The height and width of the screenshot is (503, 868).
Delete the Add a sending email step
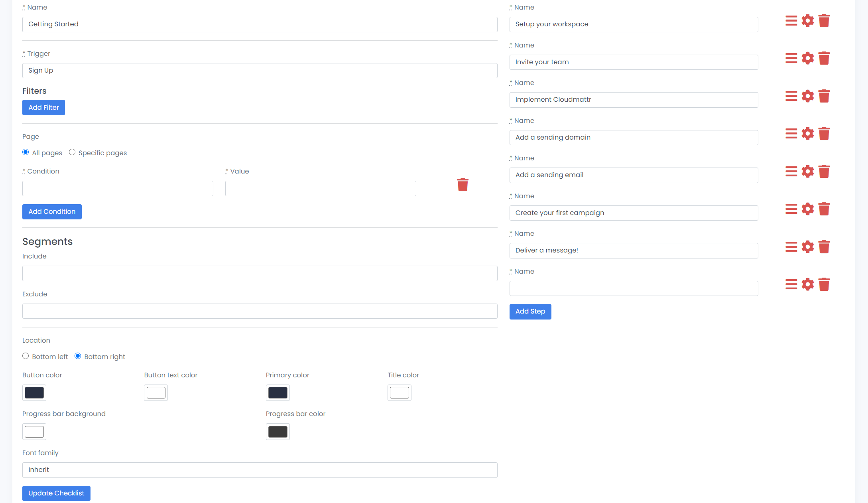(x=824, y=172)
